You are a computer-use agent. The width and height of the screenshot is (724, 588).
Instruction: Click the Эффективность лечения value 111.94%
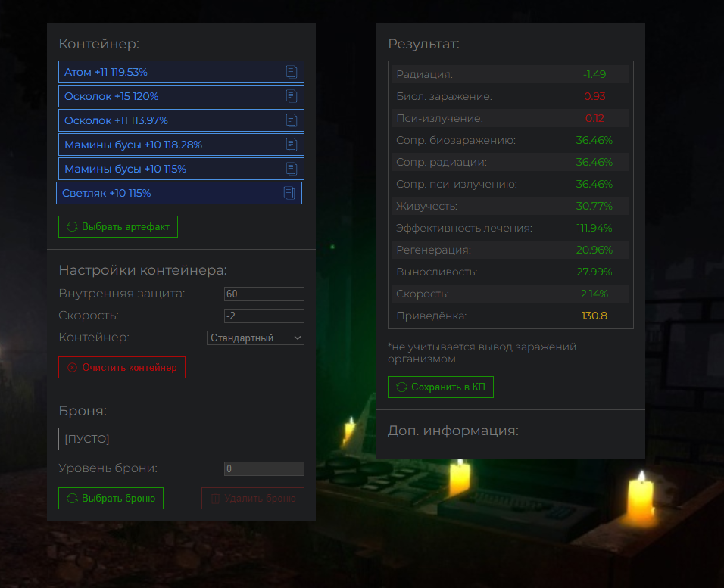point(594,228)
